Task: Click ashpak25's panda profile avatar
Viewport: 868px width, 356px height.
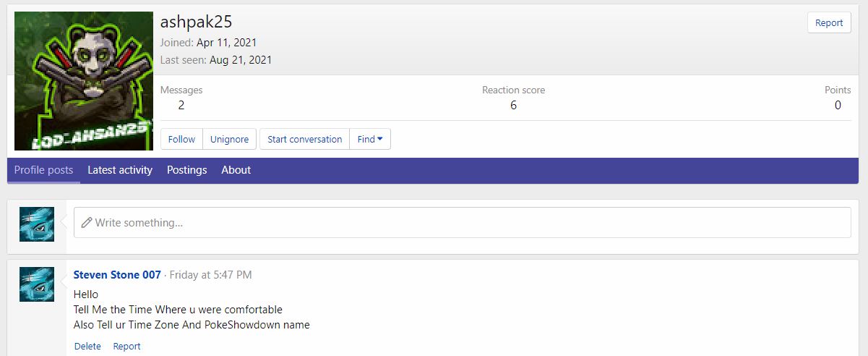Action: [84, 81]
